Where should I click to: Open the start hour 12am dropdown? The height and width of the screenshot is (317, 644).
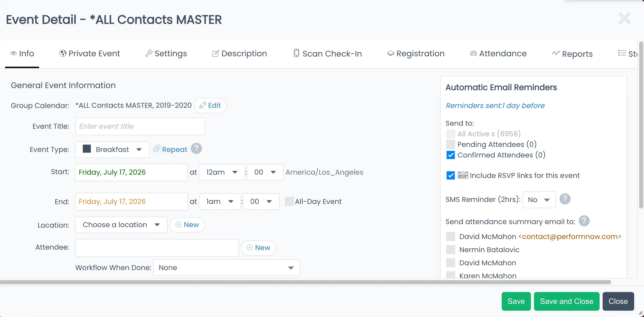(222, 172)
